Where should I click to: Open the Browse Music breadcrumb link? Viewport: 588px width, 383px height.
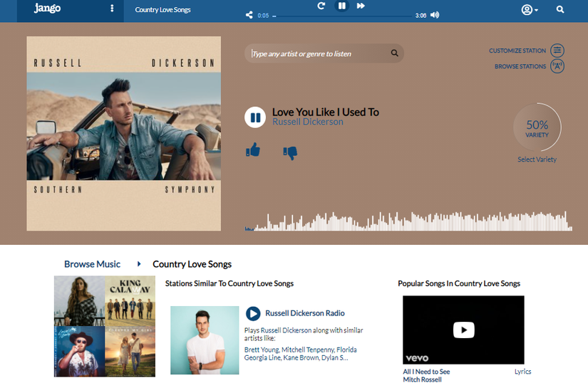92,264
